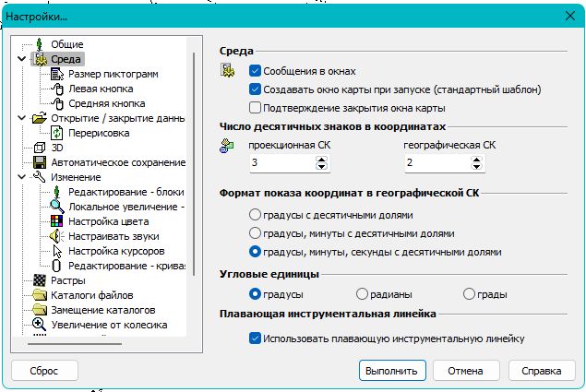Choose градусы angular units
586x392 pixels.
click(255, 294)
